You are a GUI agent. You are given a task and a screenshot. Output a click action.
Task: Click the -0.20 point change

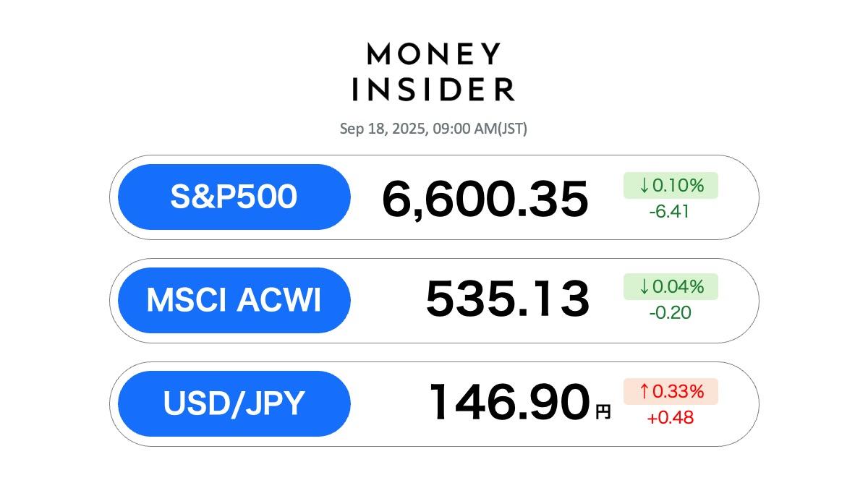pyautogui.click(x=671, y=312)
